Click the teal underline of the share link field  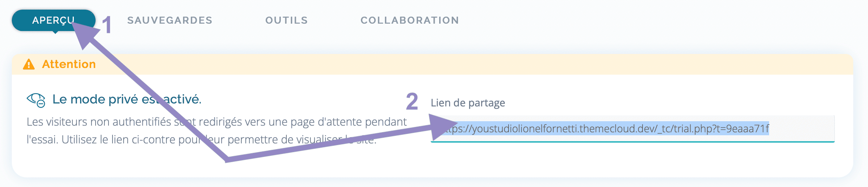(x=633, y=142)
